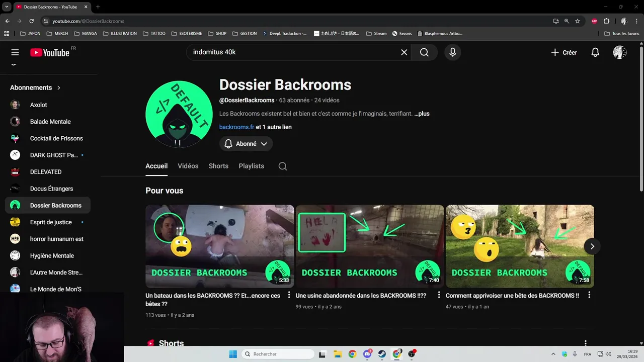
Task: Show hidden system tray icons chevron
Action: (x=553, y=354)
